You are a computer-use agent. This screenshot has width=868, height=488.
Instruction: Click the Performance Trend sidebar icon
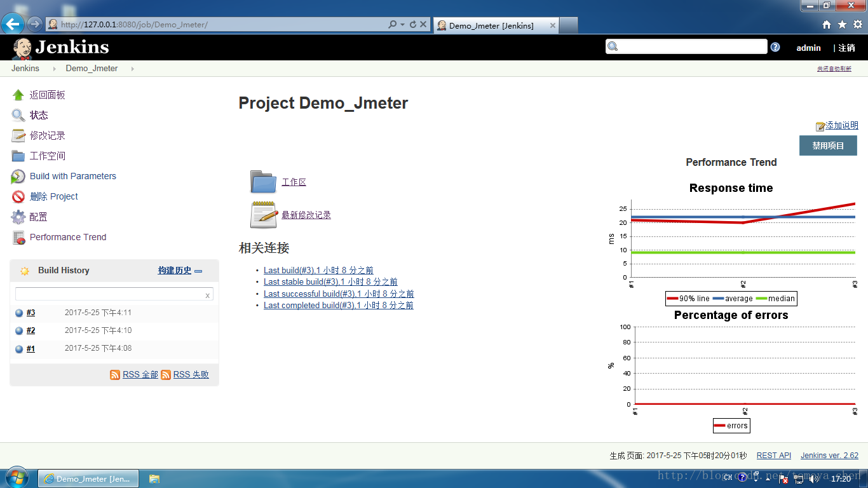pos(18,238)
